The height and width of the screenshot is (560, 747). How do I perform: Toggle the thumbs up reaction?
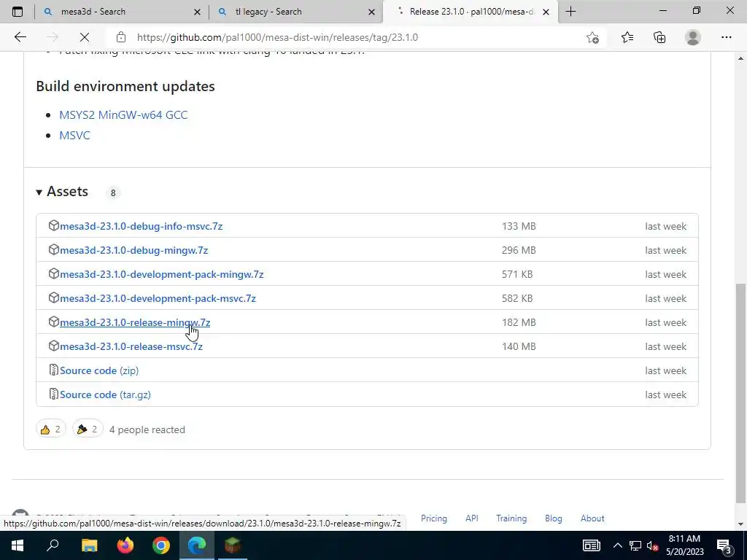pos(51,429)
